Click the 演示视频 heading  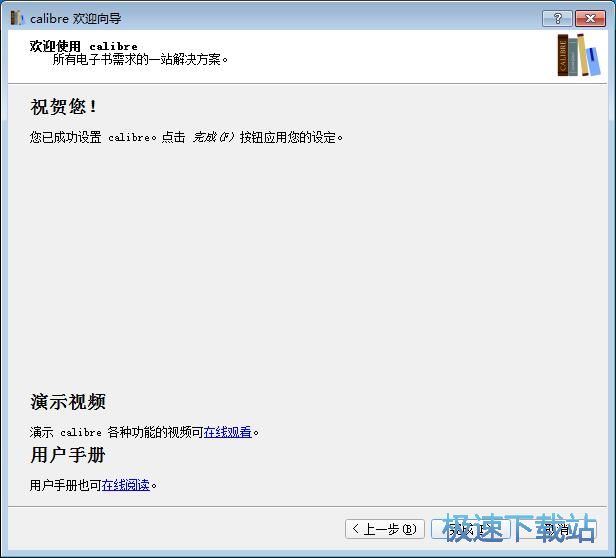point(68,402)
